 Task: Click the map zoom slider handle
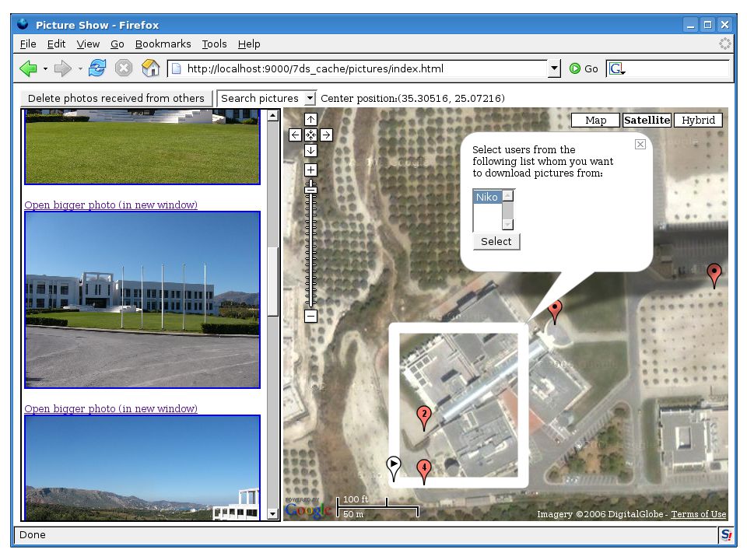(310, 190)
